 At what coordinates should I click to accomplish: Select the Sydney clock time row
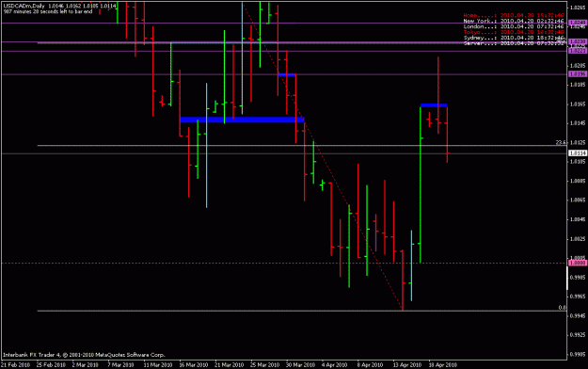point(514,38)
